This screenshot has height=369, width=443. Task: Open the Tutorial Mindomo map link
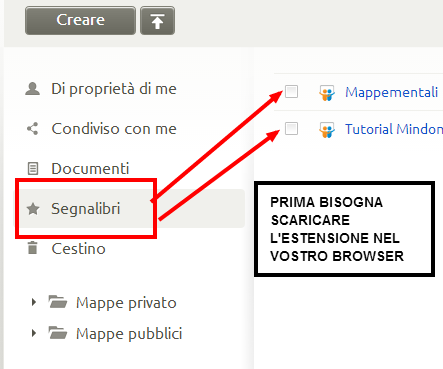[x=394, y=129]
